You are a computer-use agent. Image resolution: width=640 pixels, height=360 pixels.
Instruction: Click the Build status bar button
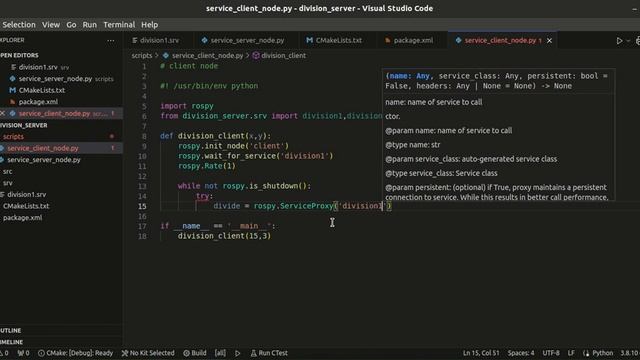coord(195,353)
